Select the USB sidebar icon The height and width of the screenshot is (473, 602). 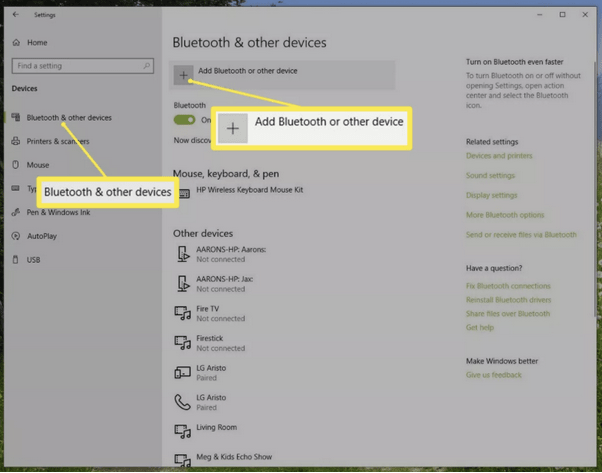coord(15,260)
